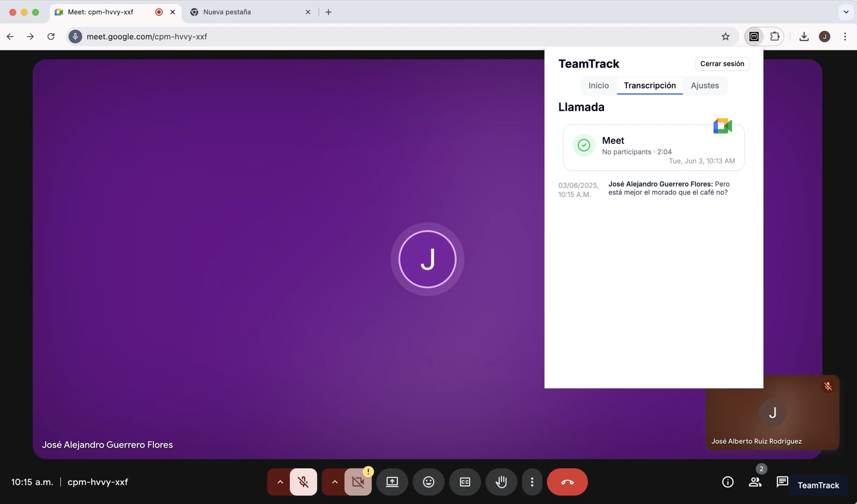
Task: Turn on the camera toggle
Action: tap(358, 482)
